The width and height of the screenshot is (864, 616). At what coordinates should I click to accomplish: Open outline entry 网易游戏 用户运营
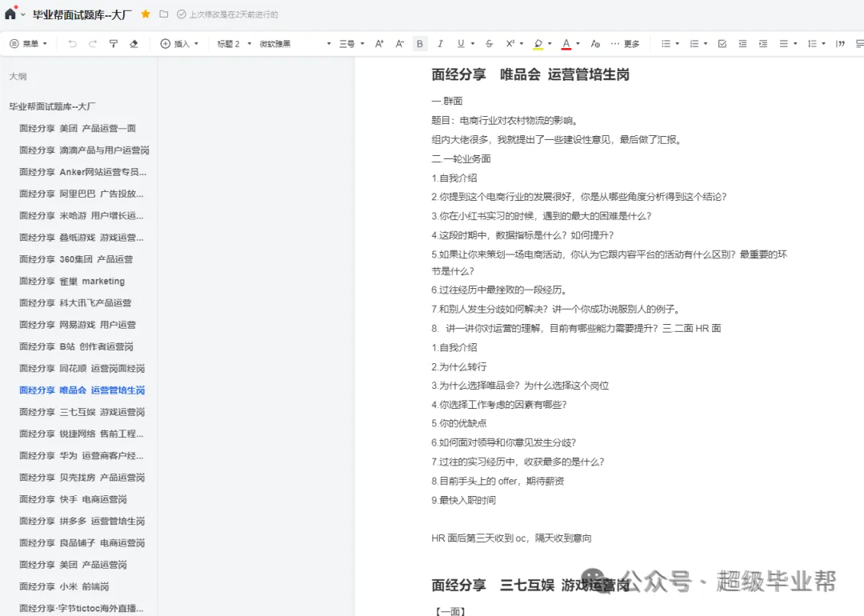78,325
